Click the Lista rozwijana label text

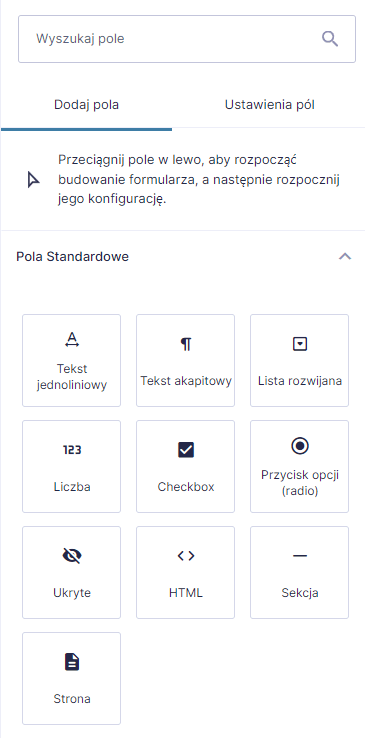click(300, 381)
